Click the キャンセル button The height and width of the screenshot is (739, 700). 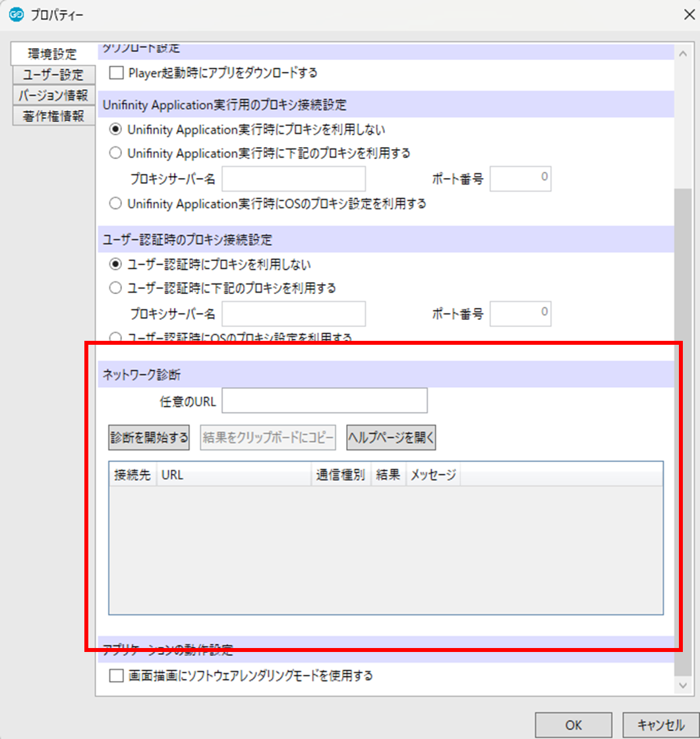(x=660, y=725)
